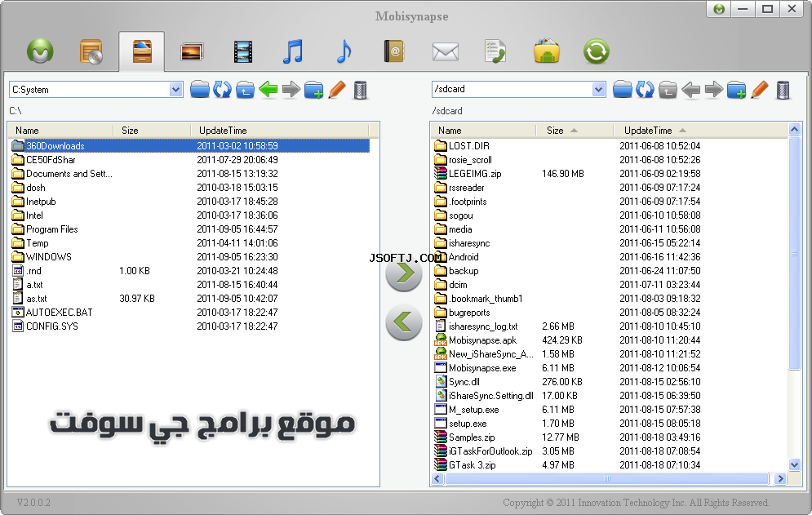Image resolution: width=812 pixels, height=515 pixels.
Task: Open the call log document icon
Action: click(495, 51)
